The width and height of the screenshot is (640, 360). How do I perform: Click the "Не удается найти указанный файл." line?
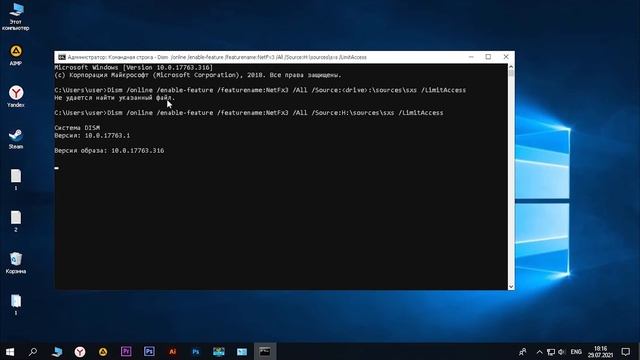click(x=115, y=98)
